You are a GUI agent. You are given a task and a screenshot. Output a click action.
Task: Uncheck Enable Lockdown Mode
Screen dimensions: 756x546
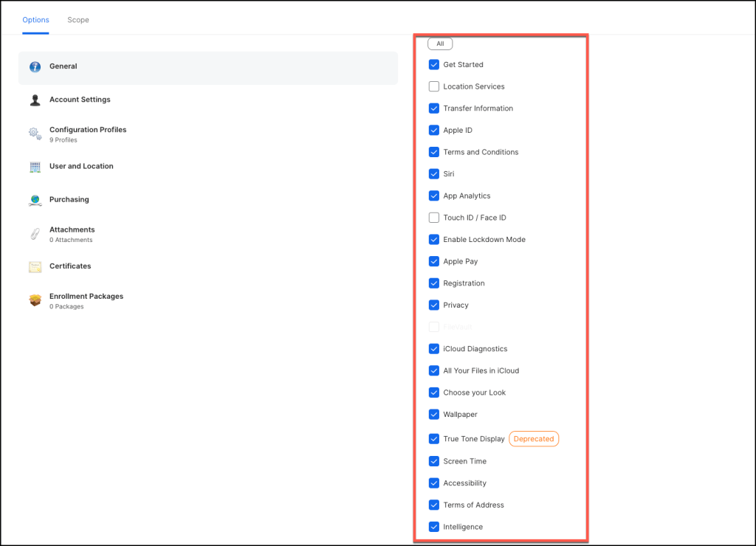pyautogui.click(x=434, y=240)
